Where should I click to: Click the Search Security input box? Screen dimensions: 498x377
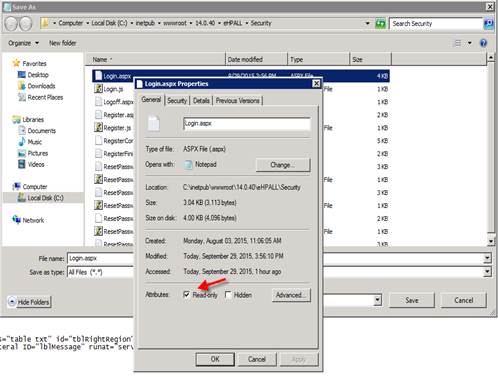pos(436,24)
